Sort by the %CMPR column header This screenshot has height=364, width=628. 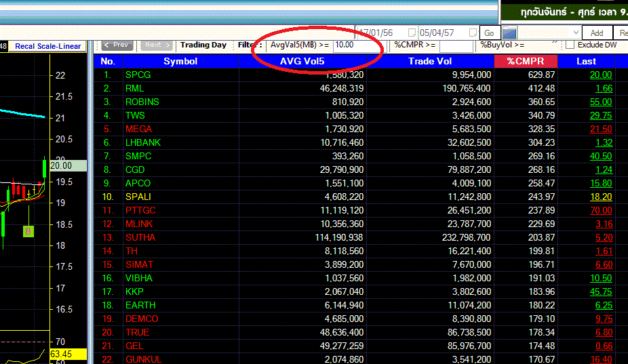point(526,61)
